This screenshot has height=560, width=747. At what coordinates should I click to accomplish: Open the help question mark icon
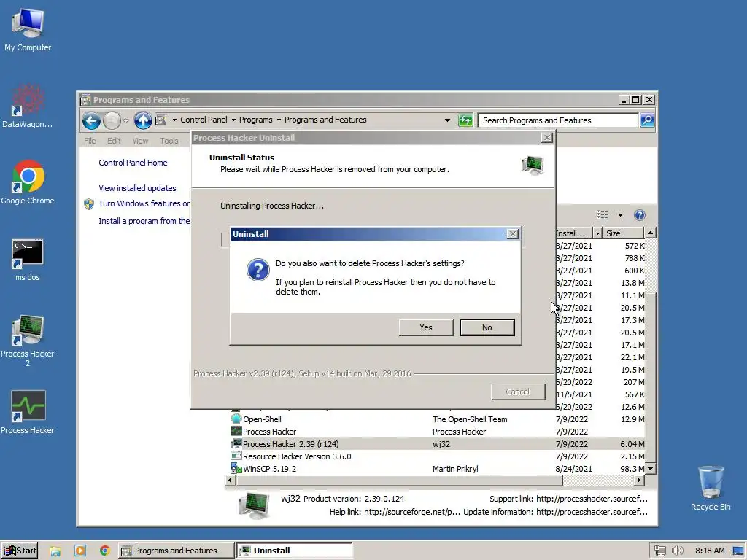click(x=640, y=215)
